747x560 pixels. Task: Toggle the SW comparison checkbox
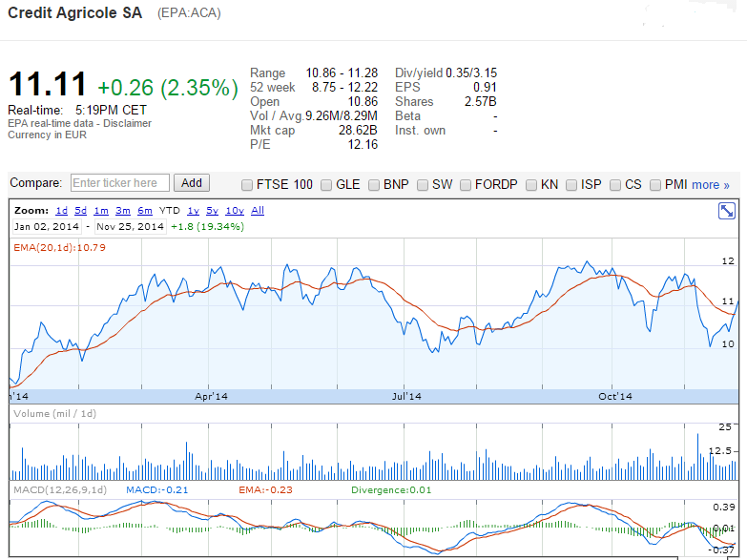pyautogui.click(x=423, y=185)
